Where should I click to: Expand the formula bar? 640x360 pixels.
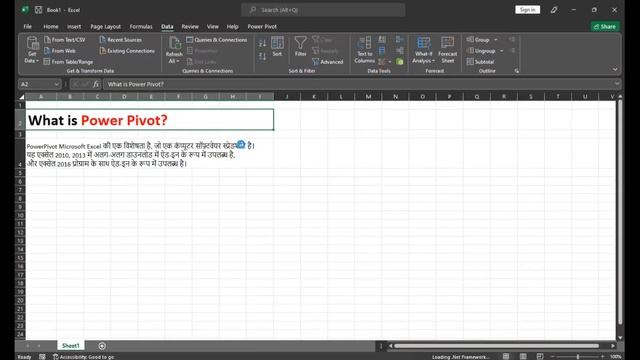click(x=617, y=84)
